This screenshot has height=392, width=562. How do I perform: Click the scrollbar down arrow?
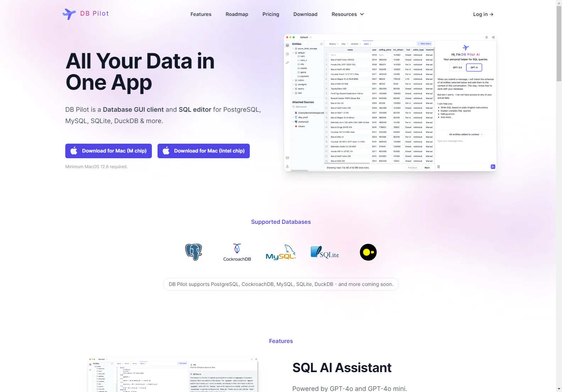(559, 389)
